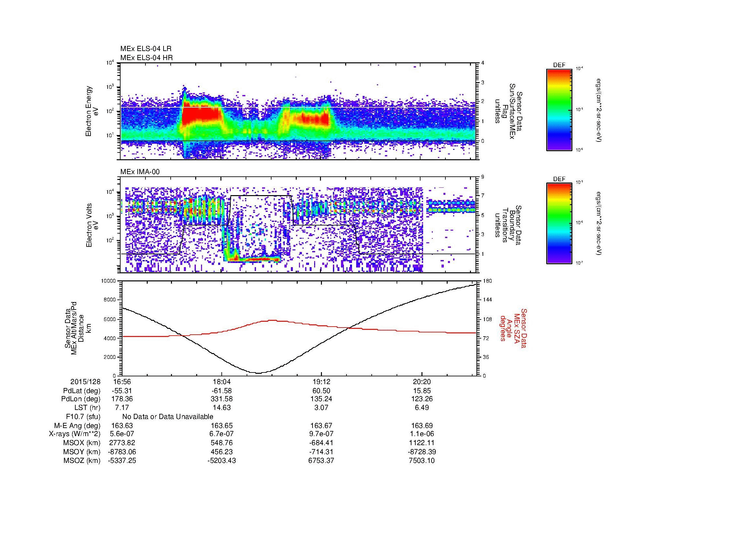Click LST value 3.07
The height and width of the screenshot is (534, 756).
321,408
